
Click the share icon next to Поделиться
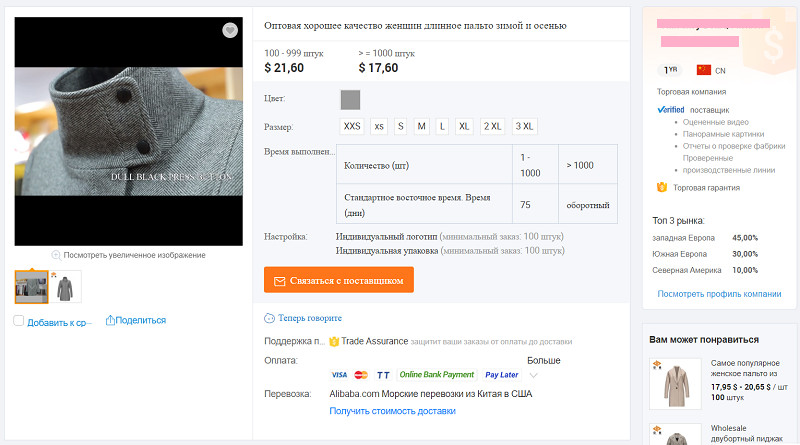(x=110, y=320)
